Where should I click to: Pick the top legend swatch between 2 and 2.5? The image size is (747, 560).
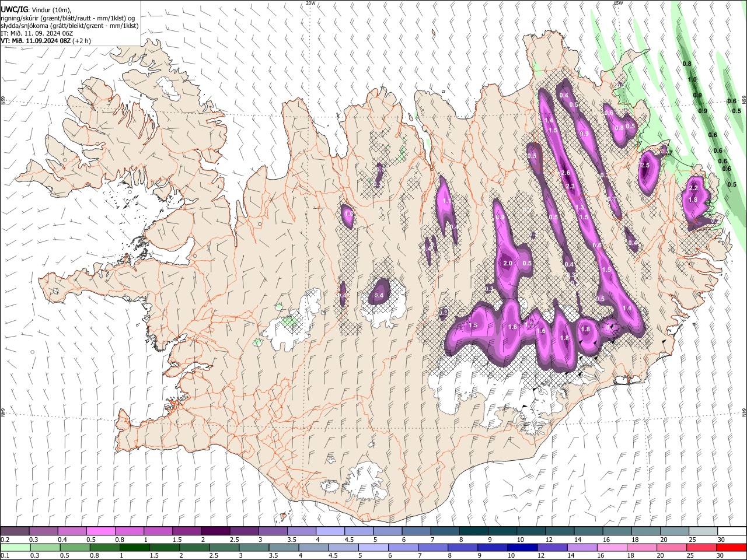coord(215,531)
